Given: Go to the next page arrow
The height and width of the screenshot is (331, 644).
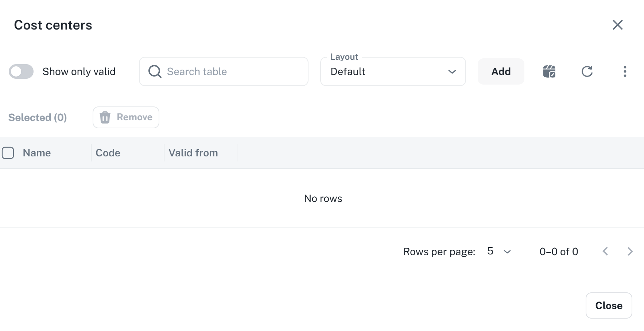Looking at the screenshot, I should point(630,252).
